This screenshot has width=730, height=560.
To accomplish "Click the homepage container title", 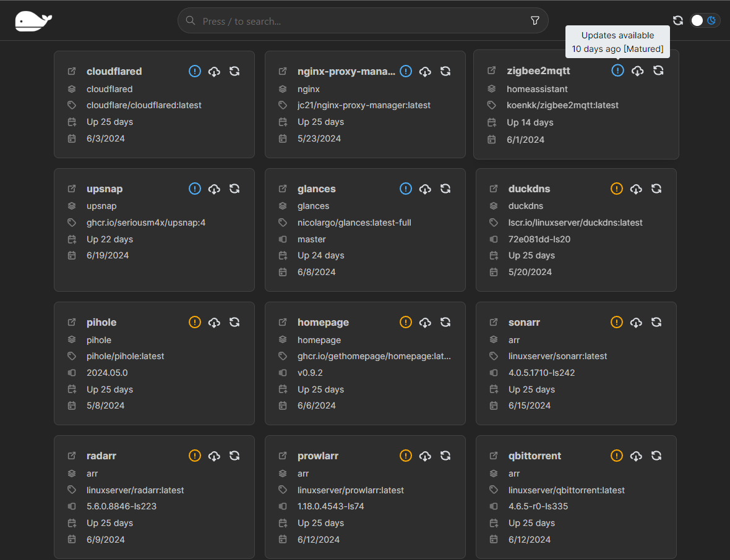I will (x=323, y=322).
